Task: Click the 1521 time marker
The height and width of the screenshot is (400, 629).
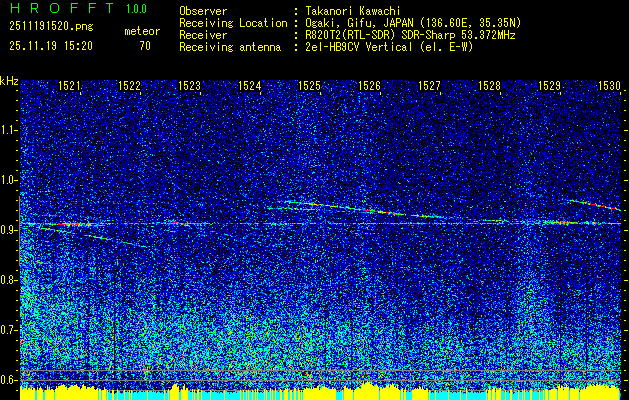Action: click(69, 85)
